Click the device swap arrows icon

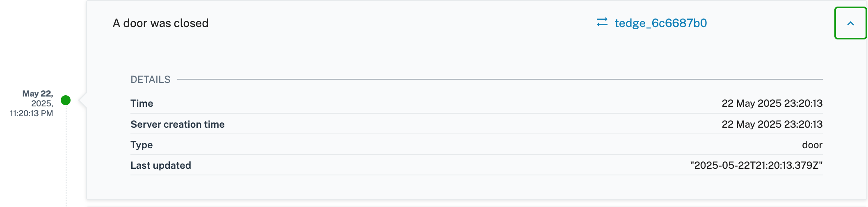point(602,22)
